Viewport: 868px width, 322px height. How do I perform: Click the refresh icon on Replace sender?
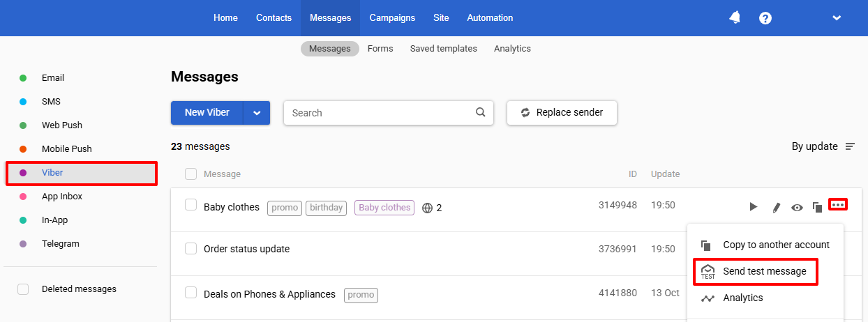pyautogui.click(x=525, y=112)
